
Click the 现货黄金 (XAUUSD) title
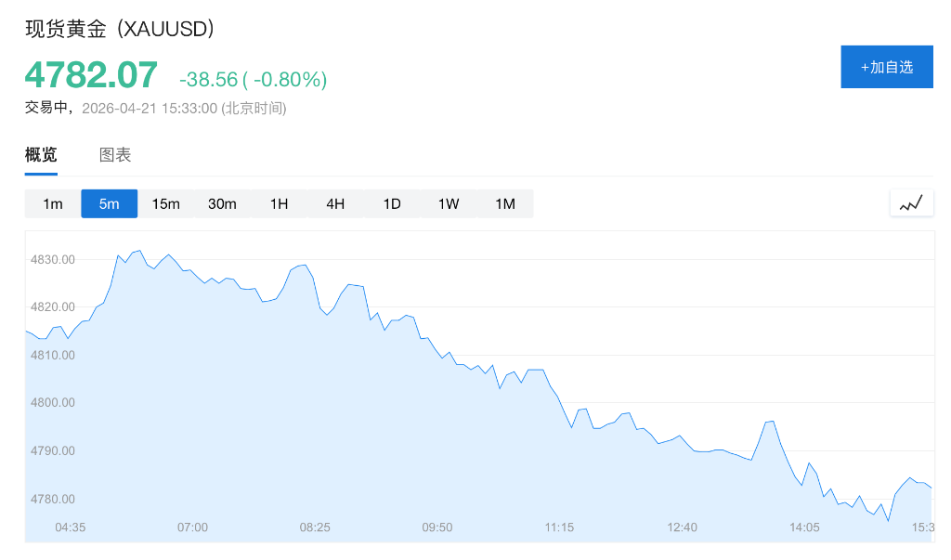121,29
